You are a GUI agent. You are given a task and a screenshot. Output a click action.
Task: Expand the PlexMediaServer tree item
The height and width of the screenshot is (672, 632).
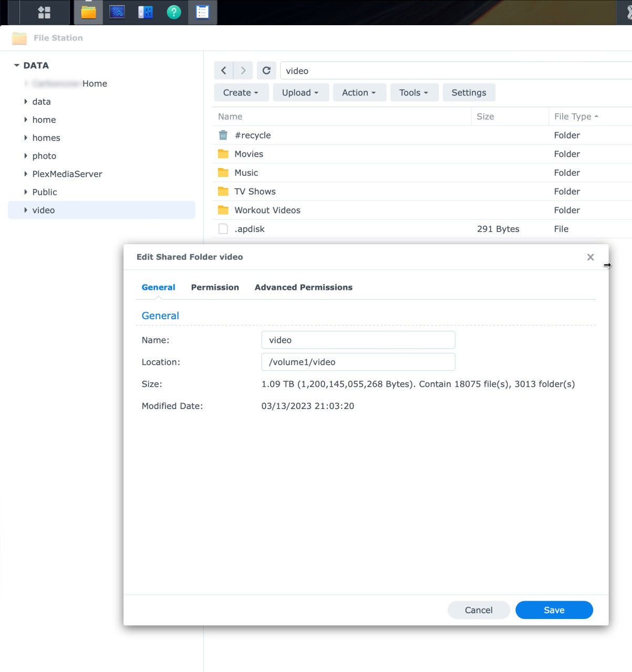25,174
